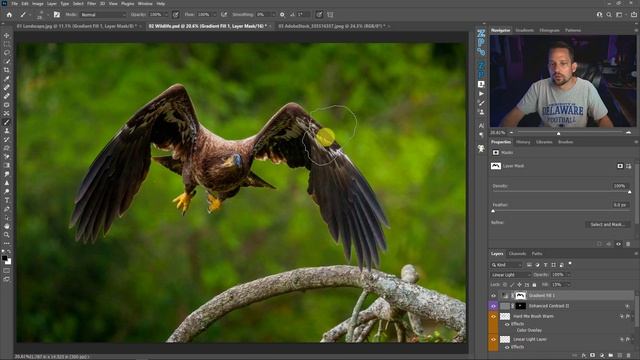The height and width of the screenshot is (360, 640).
Task: Click the Actions play icon in dock
Action: tap(481, 94)
